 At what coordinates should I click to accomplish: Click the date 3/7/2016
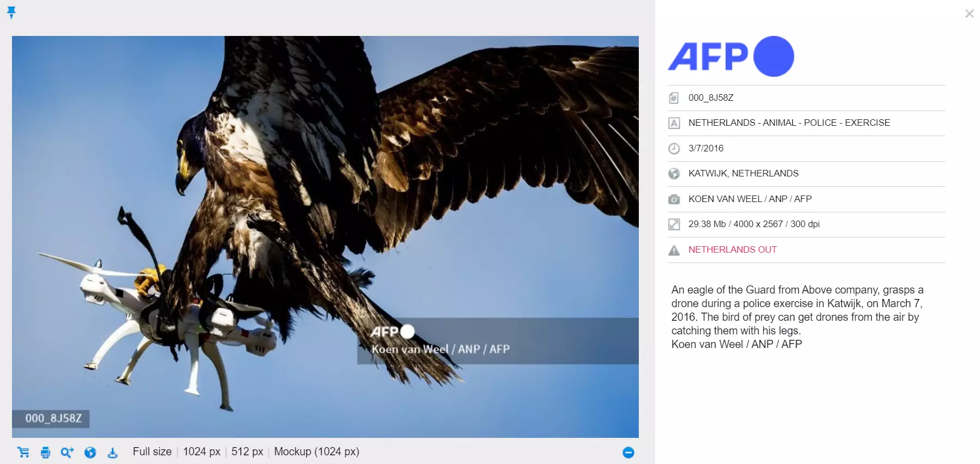tap(706, 148)
